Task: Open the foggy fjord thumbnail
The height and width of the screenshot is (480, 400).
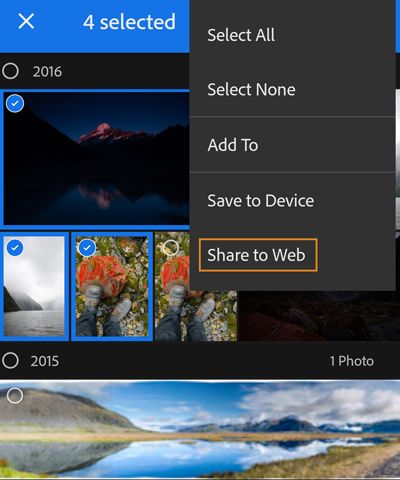Action: pos(34,286)
